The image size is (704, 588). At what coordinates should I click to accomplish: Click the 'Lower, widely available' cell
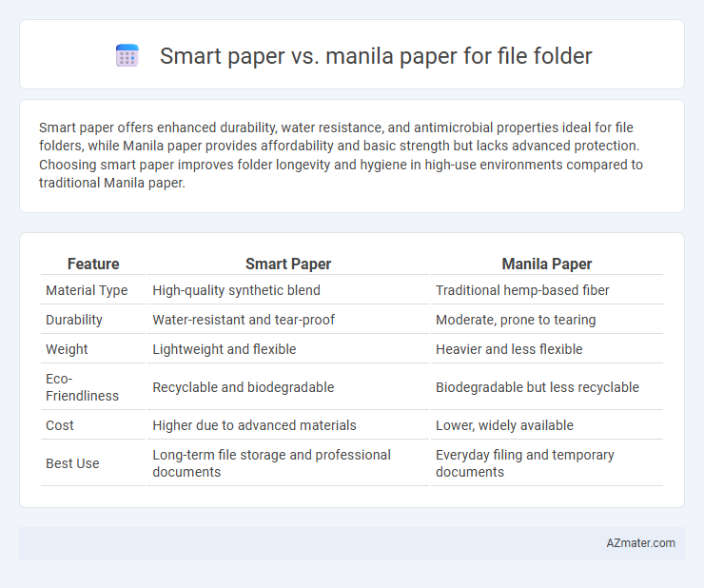[504, 425]
